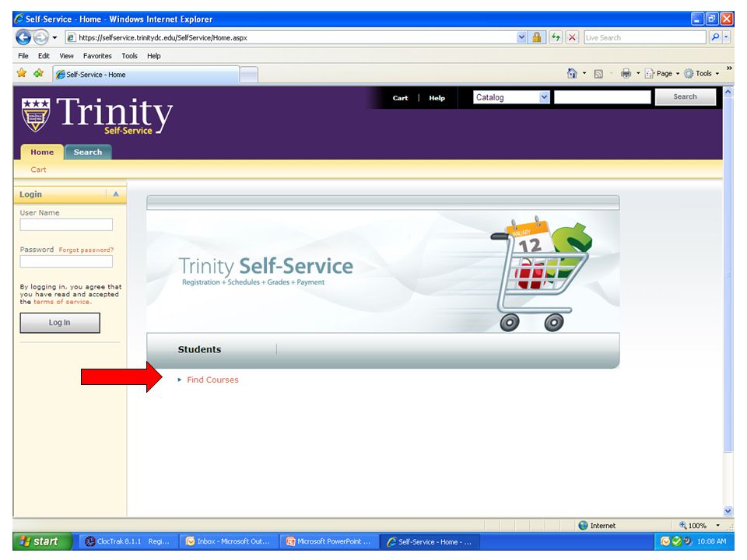Click the Cart sub-navigation link
747x560 pixels.
click(x=39, y=170)
